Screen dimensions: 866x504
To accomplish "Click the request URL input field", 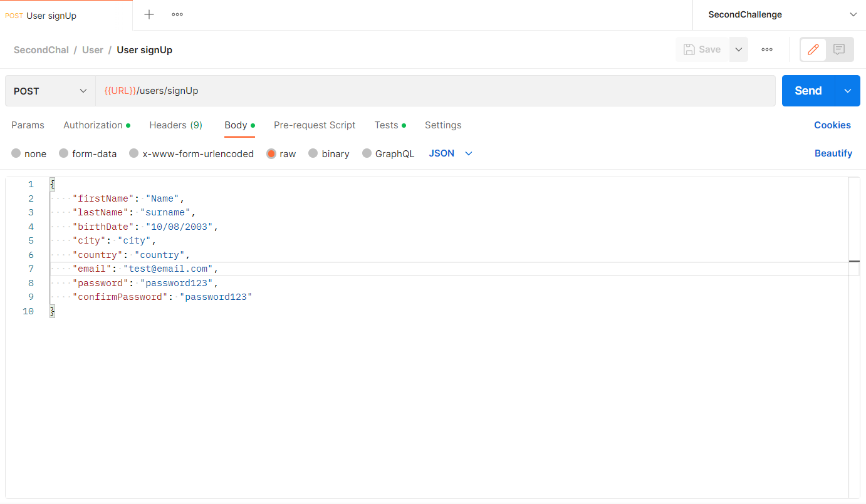I will 376,90.
